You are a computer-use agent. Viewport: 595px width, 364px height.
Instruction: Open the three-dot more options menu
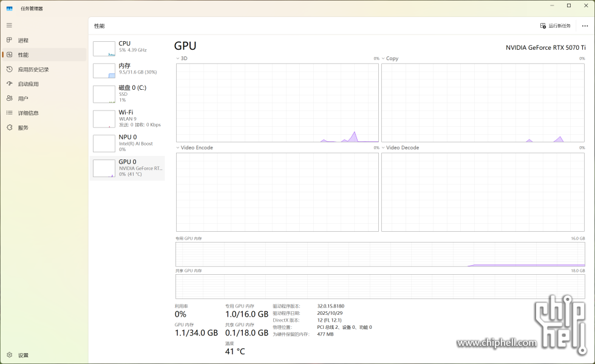coord(585,26)
